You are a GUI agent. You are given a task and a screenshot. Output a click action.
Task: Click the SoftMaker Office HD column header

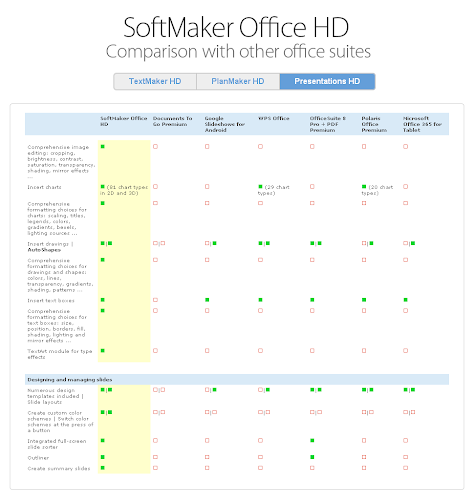[x=124, y=121]
